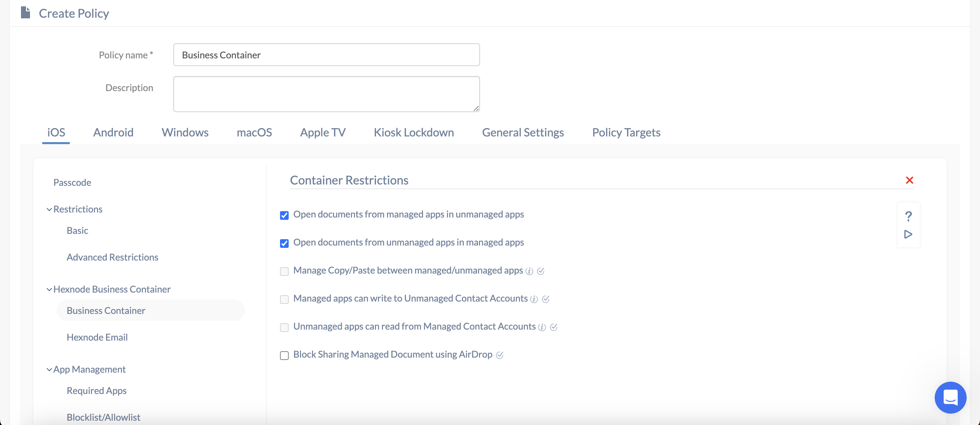The height and width of the screenshot is (425, 980).
Task: Uncheck Open documents from unmanaged apps in managed
Action: coord(284,243)
